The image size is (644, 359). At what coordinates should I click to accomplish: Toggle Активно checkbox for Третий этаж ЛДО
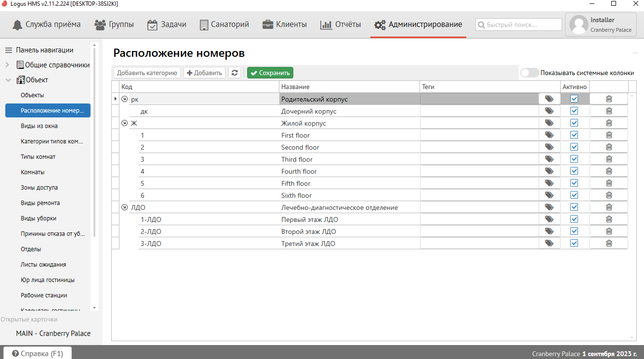click(574, 243)
